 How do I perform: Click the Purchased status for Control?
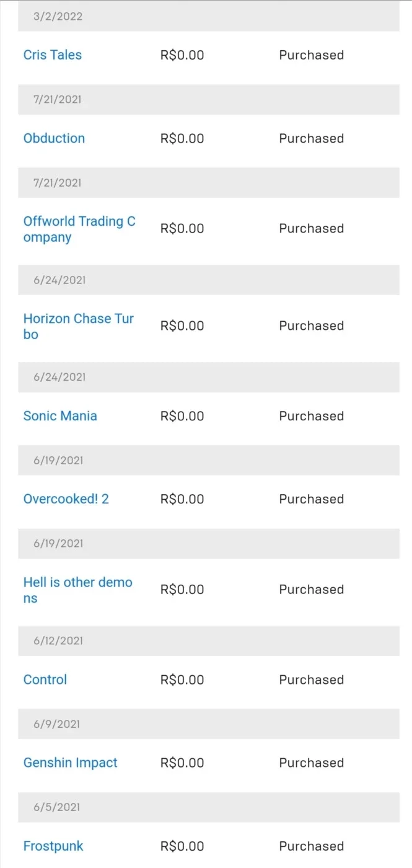tap(312, 680)
